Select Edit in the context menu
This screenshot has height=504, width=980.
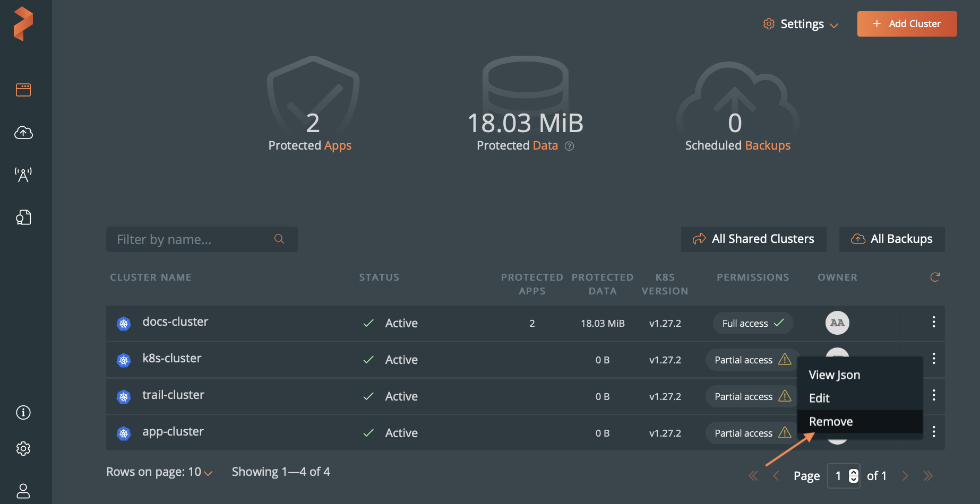coord(819,398)
